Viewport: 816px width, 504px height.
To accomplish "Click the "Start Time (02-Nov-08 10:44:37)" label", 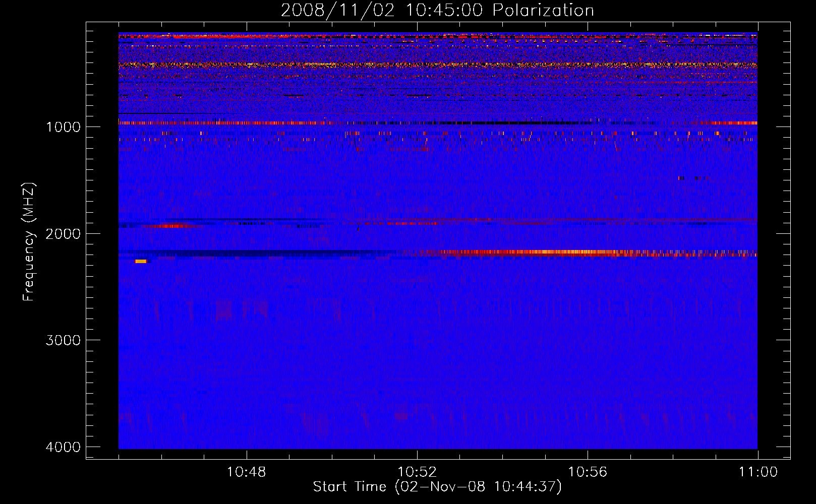I will pos(437,487).
